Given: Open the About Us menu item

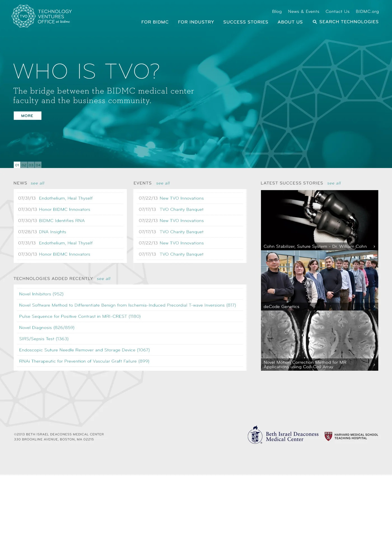Looking at the screenshot, I should click(290, 22).
